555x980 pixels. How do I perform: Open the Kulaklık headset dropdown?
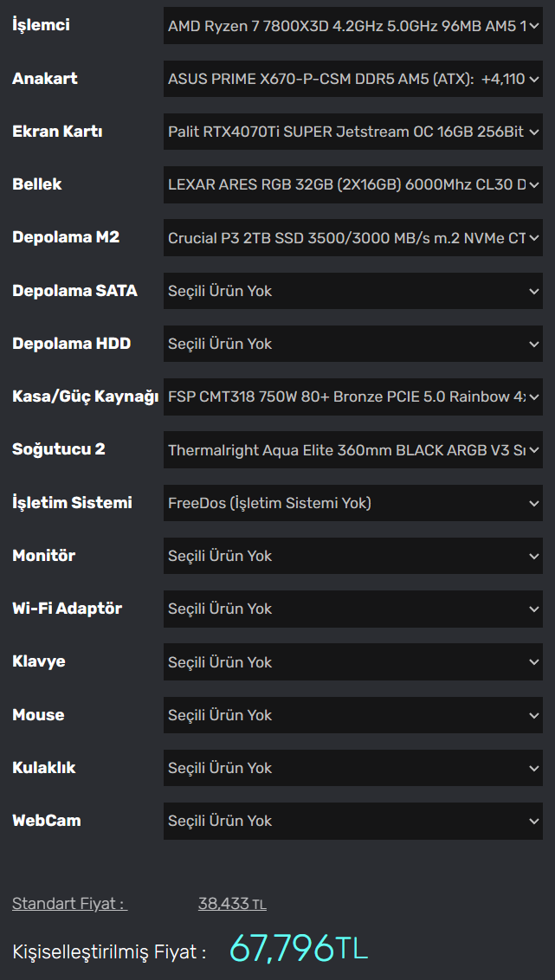(x=352, y=768)
